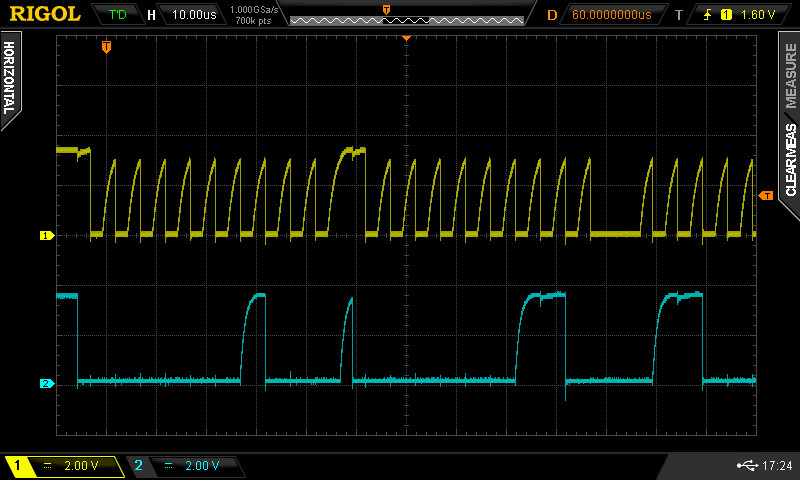This screenshot has width=800, height=480.
Task: Click the orange trigger level marker on right edge
Action: pyautogui.click(x=766, y=195)
